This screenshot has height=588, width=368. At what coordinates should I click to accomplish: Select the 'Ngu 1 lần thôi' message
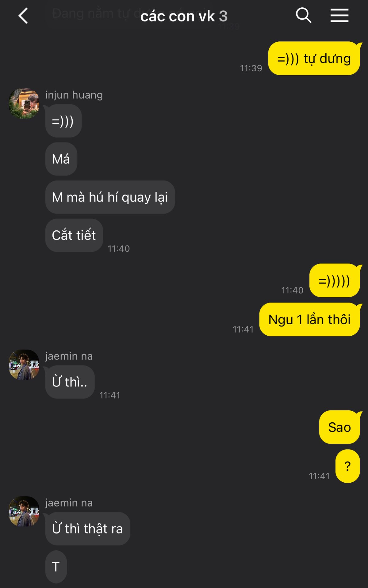(x=309, y=319)
